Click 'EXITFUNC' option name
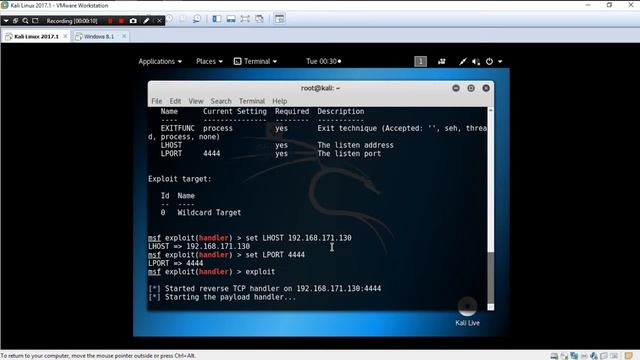 178,128
